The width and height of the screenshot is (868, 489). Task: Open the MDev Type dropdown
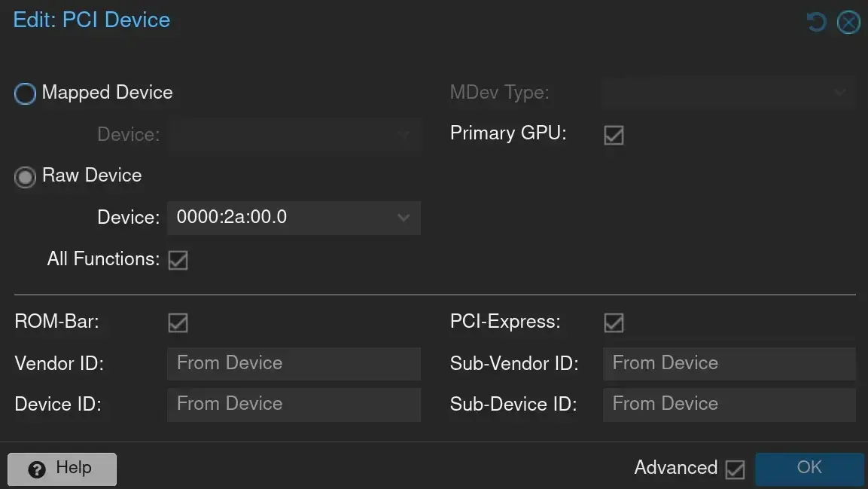click(729, 93)
